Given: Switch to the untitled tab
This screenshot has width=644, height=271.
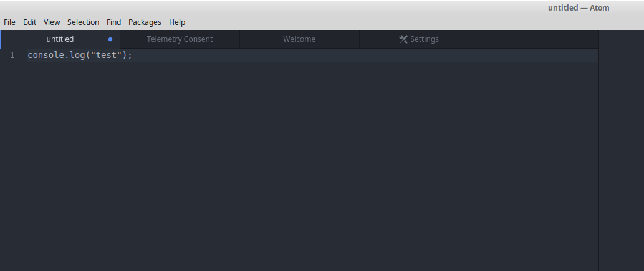Looking at the screenshot, I should pyautogui.click(x=60, y=39).
